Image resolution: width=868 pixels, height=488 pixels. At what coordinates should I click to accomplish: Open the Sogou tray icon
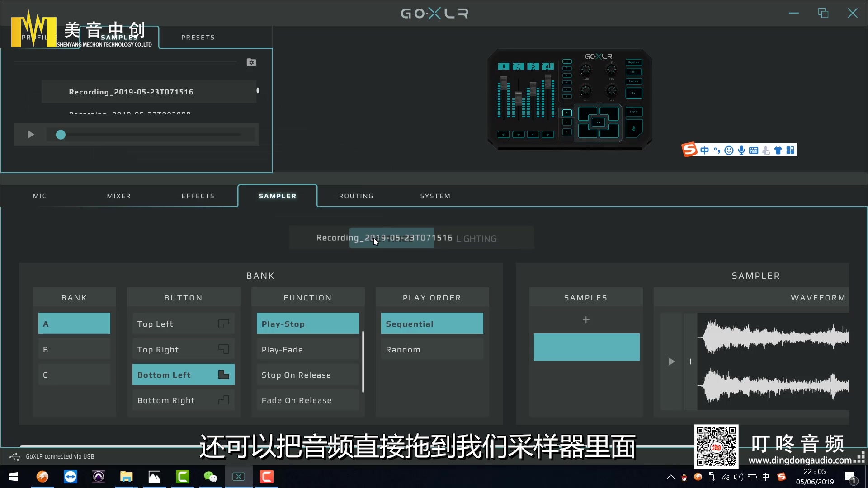(x=781, y=477)
